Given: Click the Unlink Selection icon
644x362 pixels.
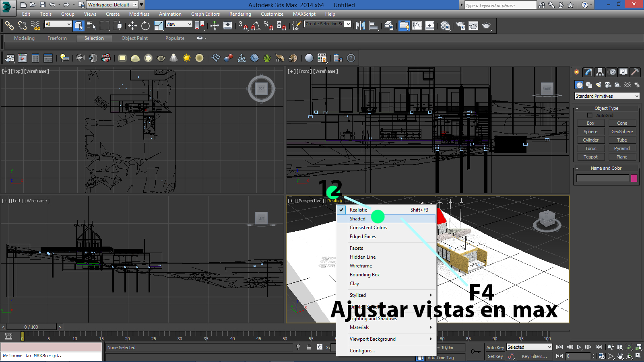Looking at the screenshot, I should pyautogui.click(x=22, y=26).
